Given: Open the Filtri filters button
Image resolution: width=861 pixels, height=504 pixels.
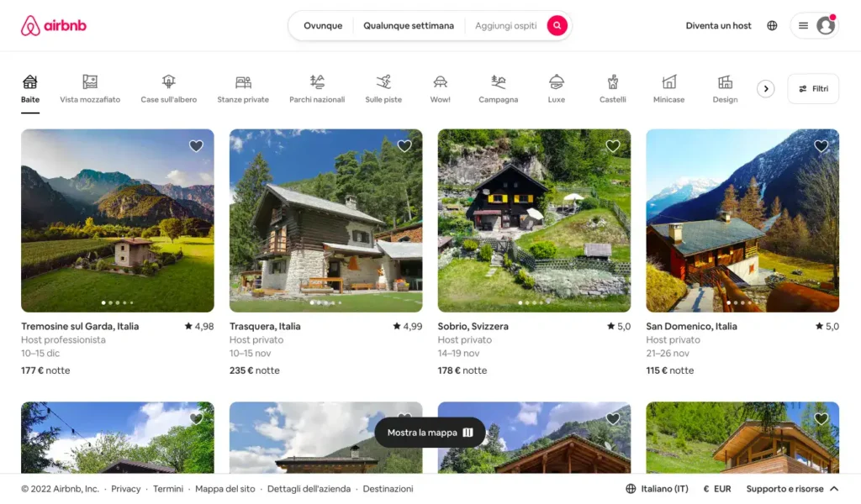Looking at the screenshot, I should point(813,89).
